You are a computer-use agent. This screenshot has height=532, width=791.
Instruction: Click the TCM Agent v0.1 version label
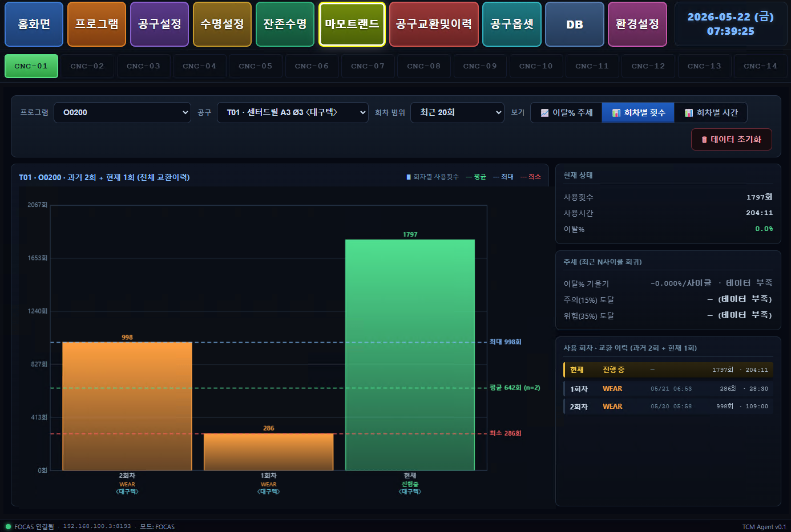point(764,526)
